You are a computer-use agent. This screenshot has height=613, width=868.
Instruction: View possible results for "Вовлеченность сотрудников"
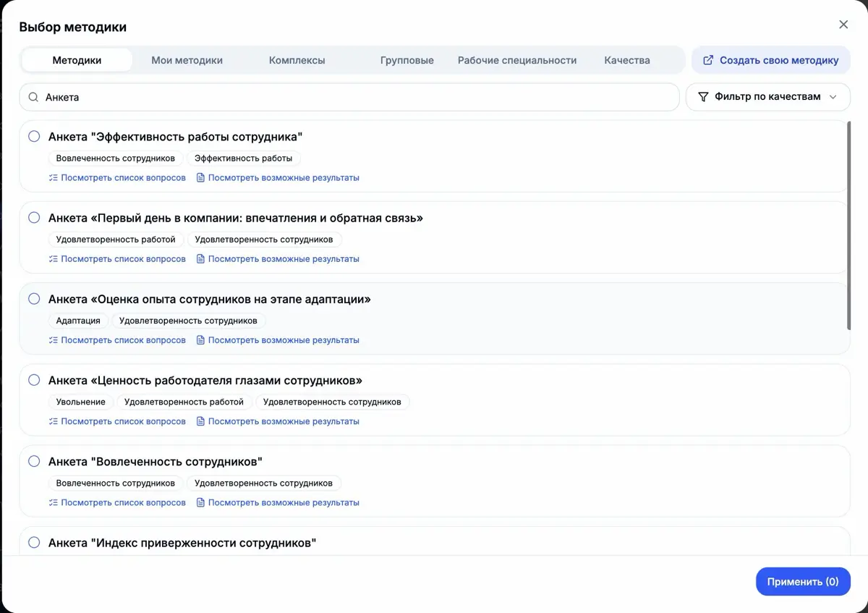pos(278,502)
